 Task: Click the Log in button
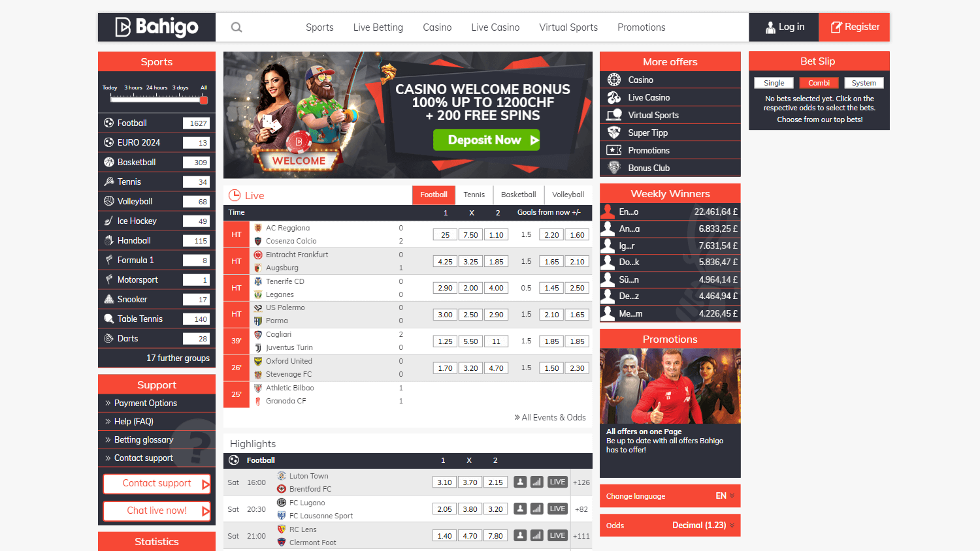pos(784,27)
